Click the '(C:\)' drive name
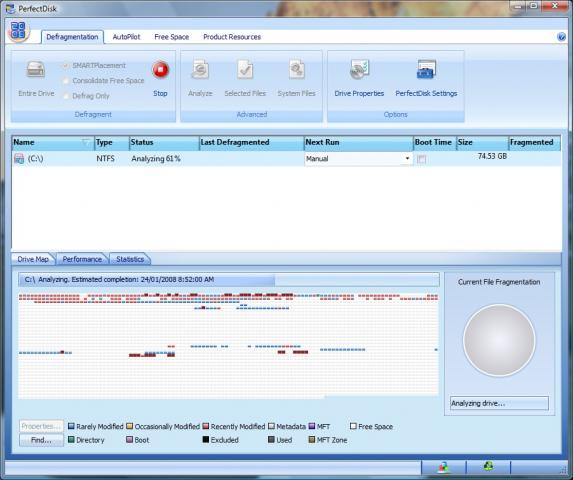 click(35, 159)
